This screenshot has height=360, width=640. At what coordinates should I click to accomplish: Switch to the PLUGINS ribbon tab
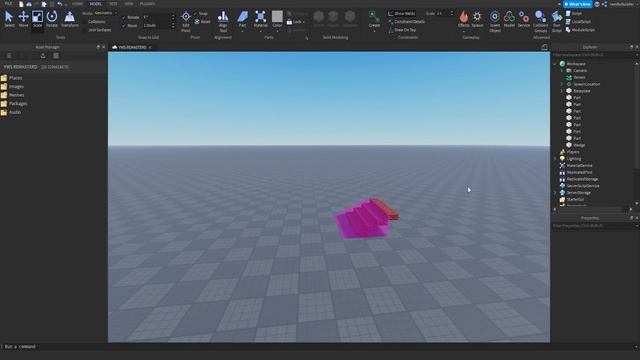pos(147,4)
